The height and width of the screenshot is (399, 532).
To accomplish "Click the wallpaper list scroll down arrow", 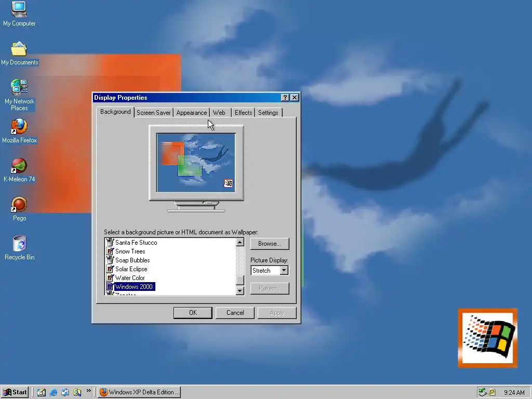I will pyautogui.click(x=240, y=291).
